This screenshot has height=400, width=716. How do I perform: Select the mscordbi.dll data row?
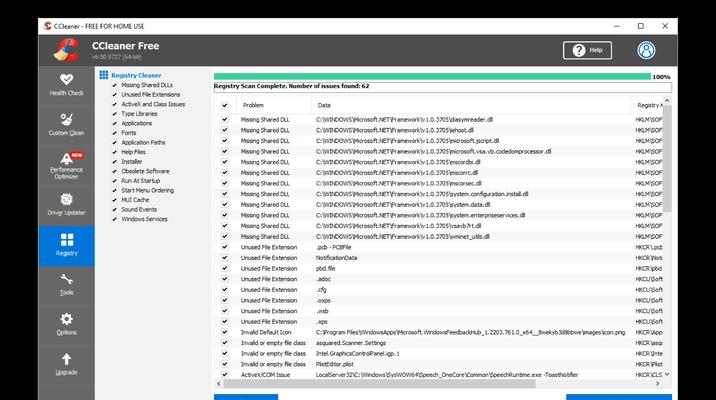point(438,162)
